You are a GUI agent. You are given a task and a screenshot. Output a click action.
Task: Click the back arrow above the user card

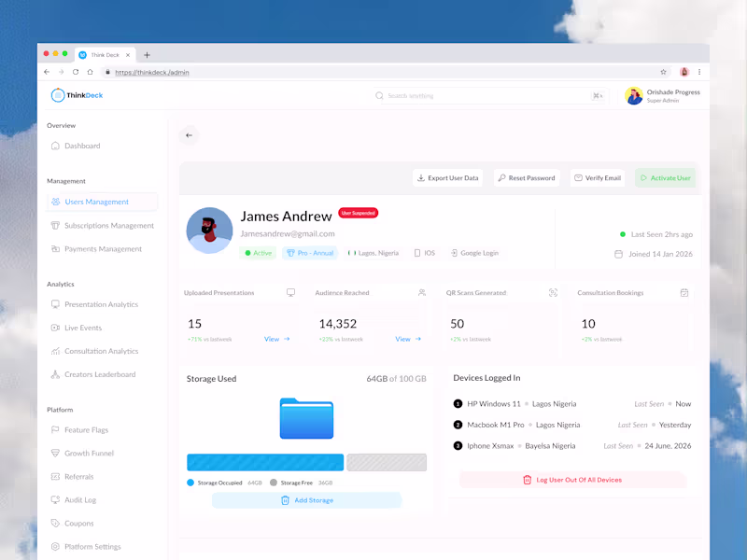[190, 135]
